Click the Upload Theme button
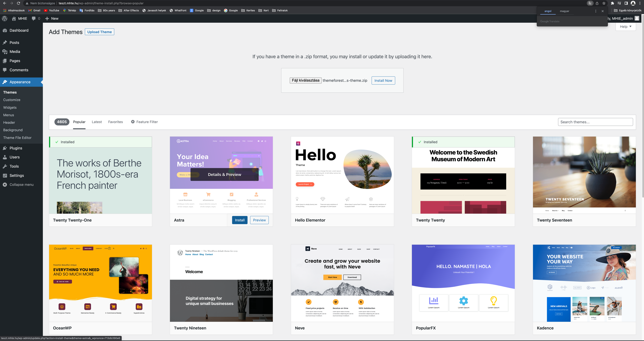 (x=100, y=32)
